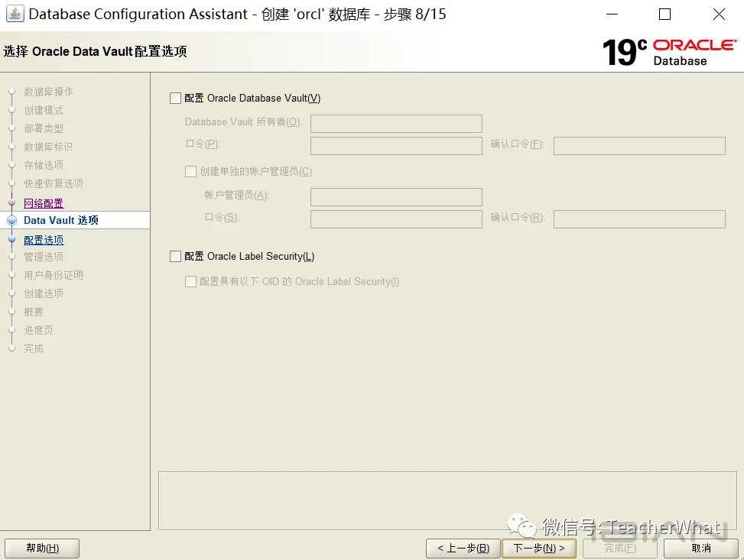Image resolution: width=744 pixels, height=560 pixels.
Task: Click the 创建选项 step text
Action: tap(44, 293)
